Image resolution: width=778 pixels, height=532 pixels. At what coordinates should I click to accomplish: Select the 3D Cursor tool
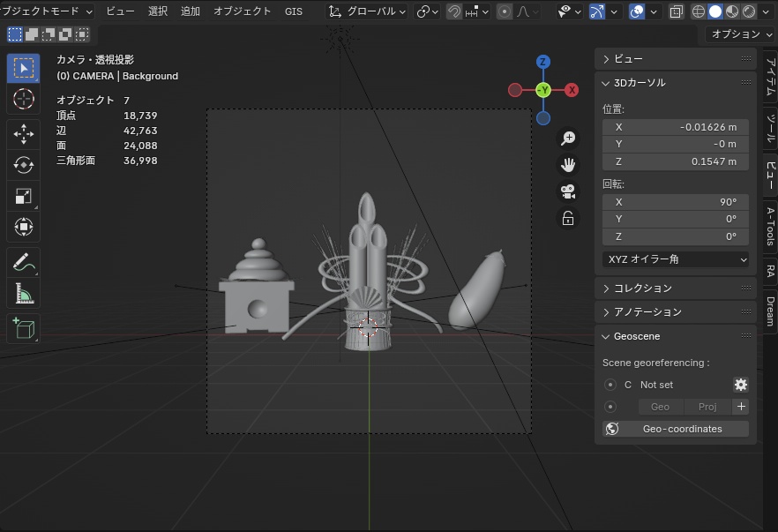24,99
